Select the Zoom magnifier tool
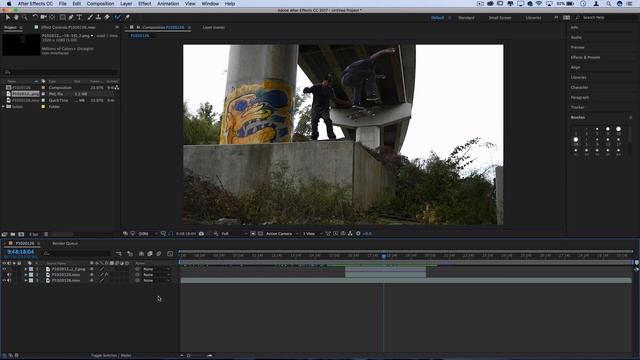The width and height of the screenshot is (640, 360). coord(25,18)
